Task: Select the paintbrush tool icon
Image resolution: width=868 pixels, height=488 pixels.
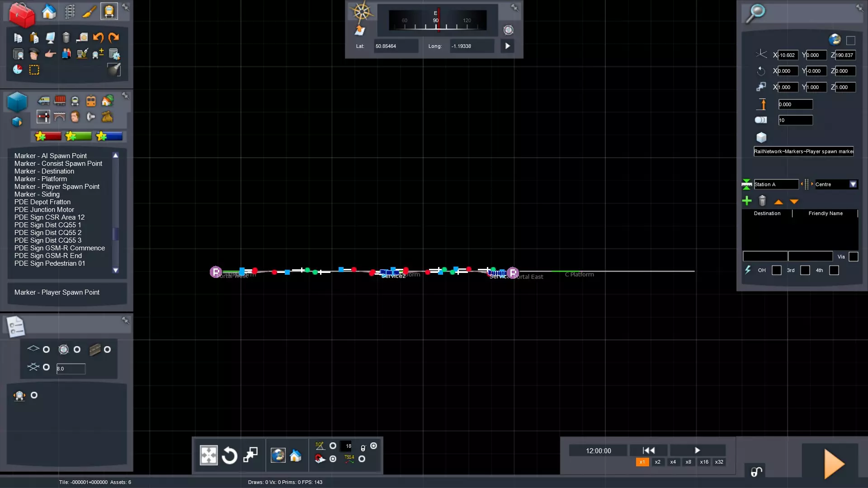Action: 89,12
